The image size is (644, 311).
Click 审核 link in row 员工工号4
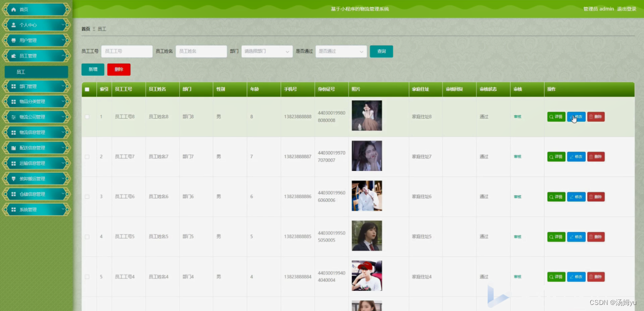pyautogui.click(x=517, y=277)
